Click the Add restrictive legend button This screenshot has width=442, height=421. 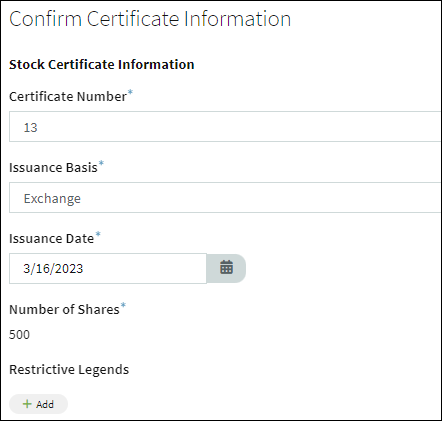pos(38,404)
